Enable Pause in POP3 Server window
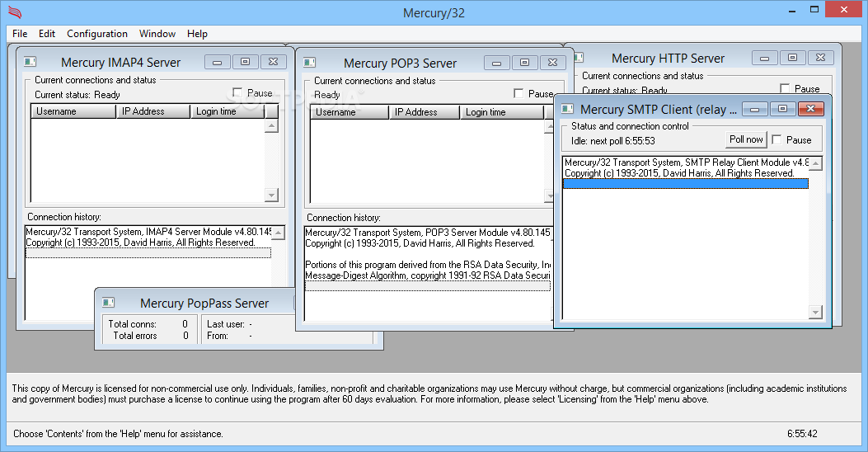Viewport: 868px width, 452px height. [518, 93]
